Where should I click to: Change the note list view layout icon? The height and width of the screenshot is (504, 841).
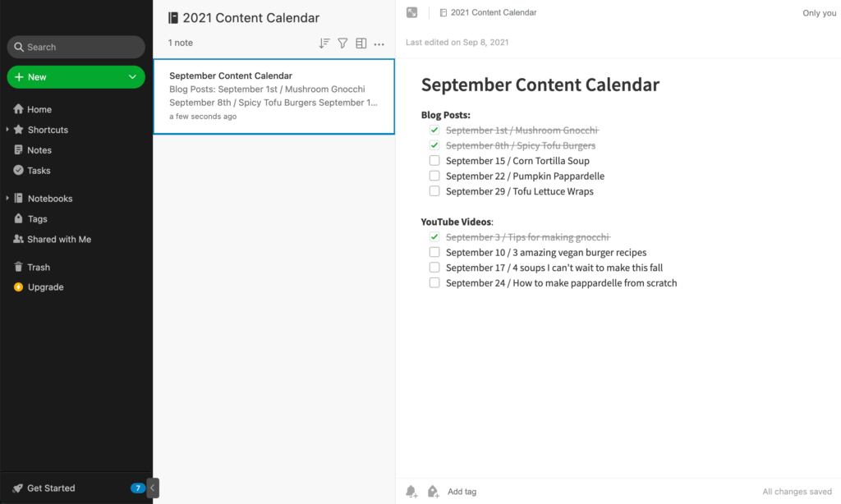pyautogui.click(x=361, y=44)
